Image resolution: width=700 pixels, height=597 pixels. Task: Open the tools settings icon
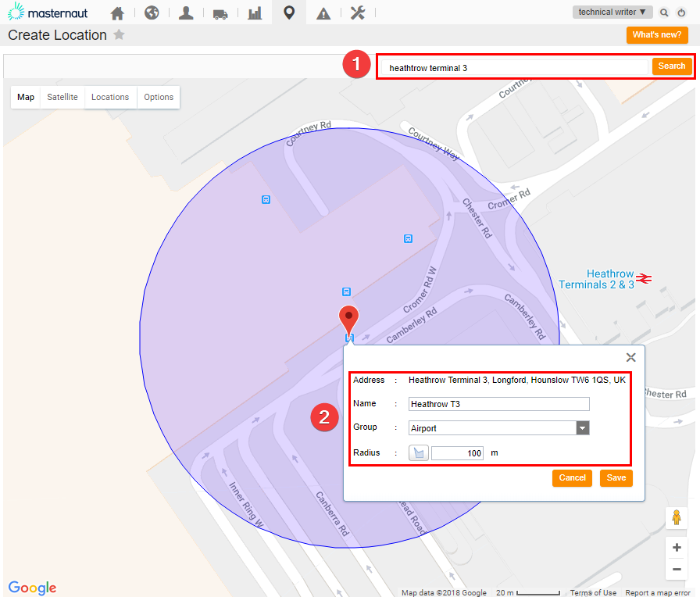click(x=358, y=13)
